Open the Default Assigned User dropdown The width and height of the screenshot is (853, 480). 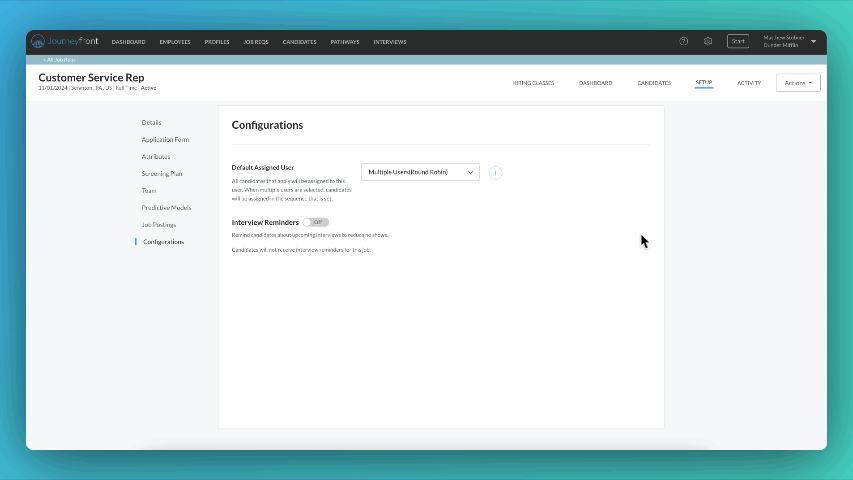420,172
